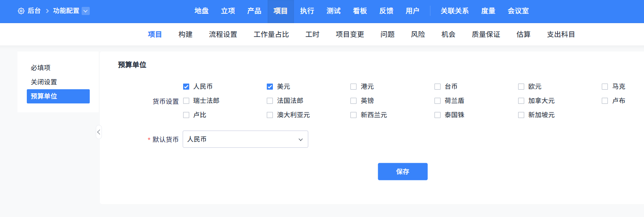The image size is (644, 217).
Task: Open the 工时 sub-tab
Action: pos(312,34)
